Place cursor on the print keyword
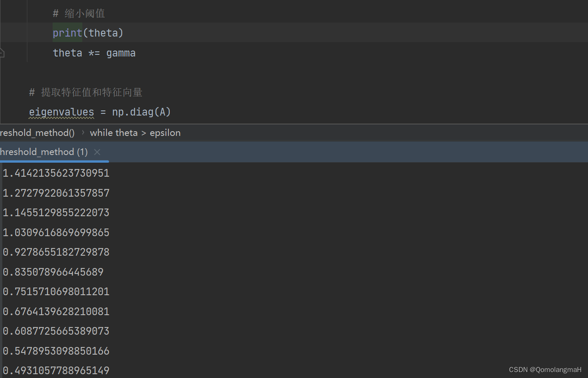The height and width of the screenshot is (378, 588). [x=67, y=33]
